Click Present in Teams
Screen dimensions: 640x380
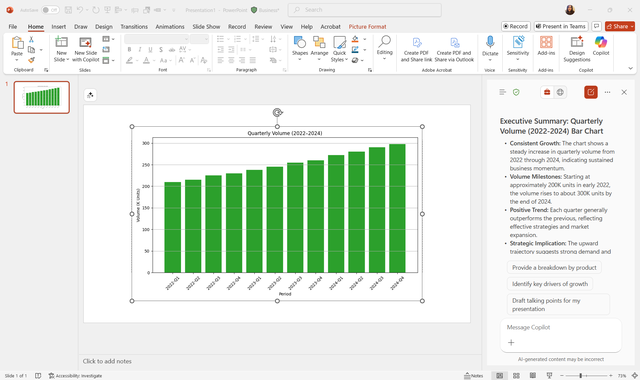coord(561,26)
